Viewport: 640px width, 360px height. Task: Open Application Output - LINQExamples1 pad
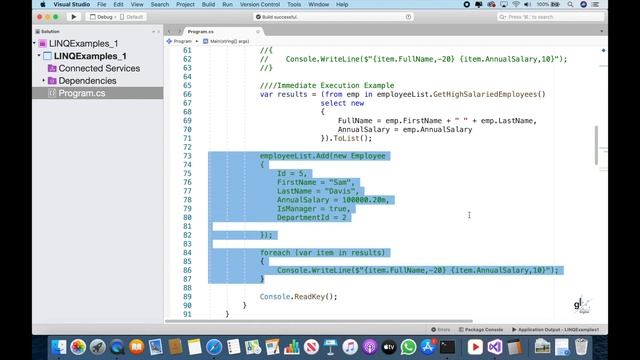pyautogui.click(x=556, y=329)
